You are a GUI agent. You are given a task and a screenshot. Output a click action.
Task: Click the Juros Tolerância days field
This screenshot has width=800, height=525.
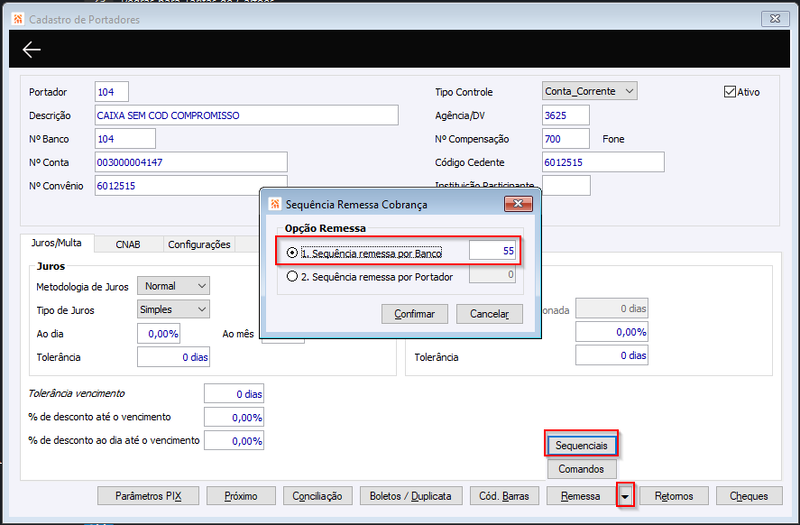coord(173,357)
